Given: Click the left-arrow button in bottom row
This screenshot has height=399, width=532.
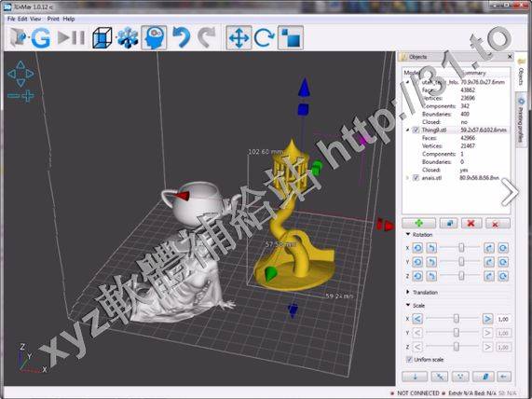Looking at the screenshot, I should [504, 377].
